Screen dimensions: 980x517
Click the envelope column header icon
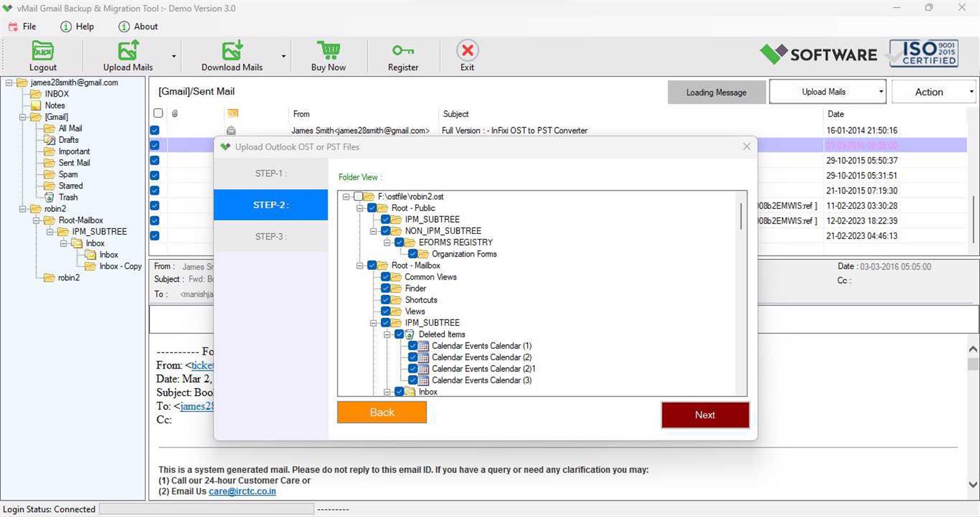tap(233, 113)
